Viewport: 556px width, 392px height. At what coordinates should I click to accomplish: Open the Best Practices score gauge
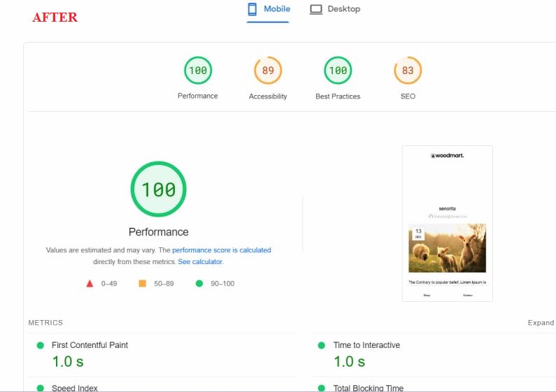coord(338,70)
